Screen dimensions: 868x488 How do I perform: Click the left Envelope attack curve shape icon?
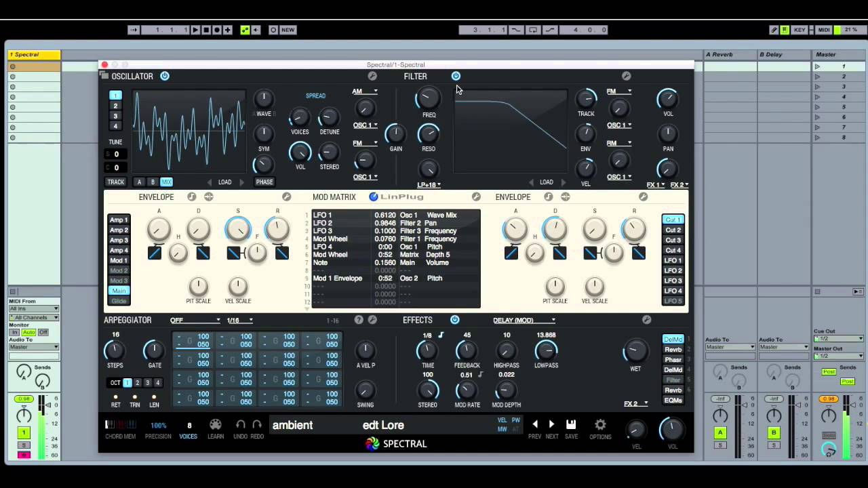click(x=155, y=253)
